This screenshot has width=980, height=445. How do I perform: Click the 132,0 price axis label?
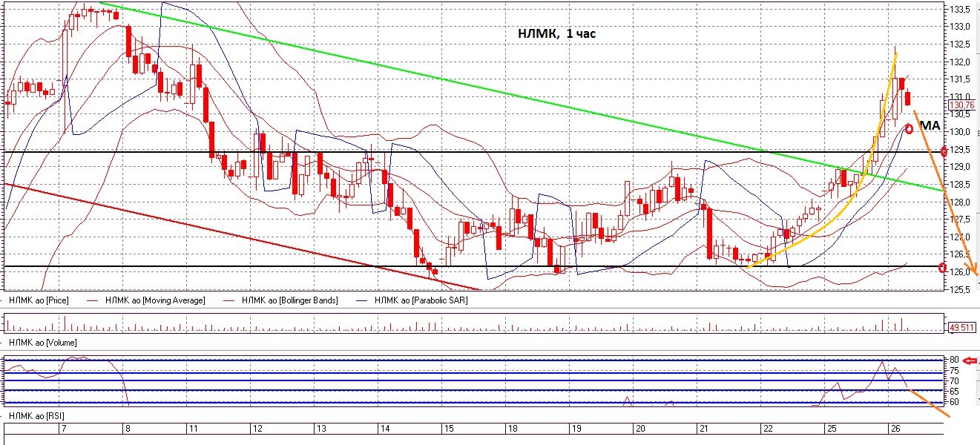click(x=961, y=62)
